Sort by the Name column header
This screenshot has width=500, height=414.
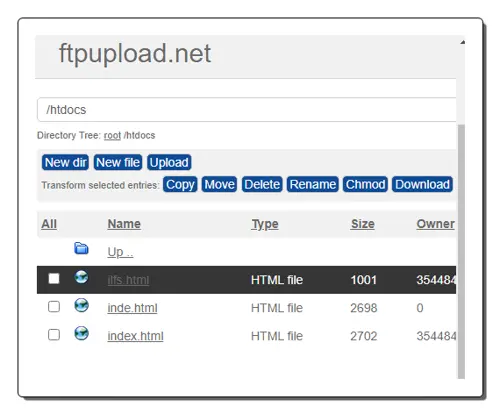(x=124, y=224)
